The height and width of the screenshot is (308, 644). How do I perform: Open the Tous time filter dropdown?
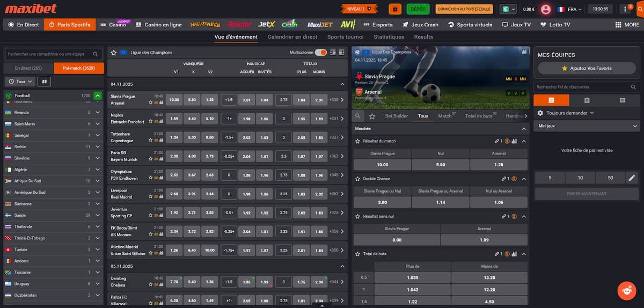pyautogui.click(x=21, y=82)
